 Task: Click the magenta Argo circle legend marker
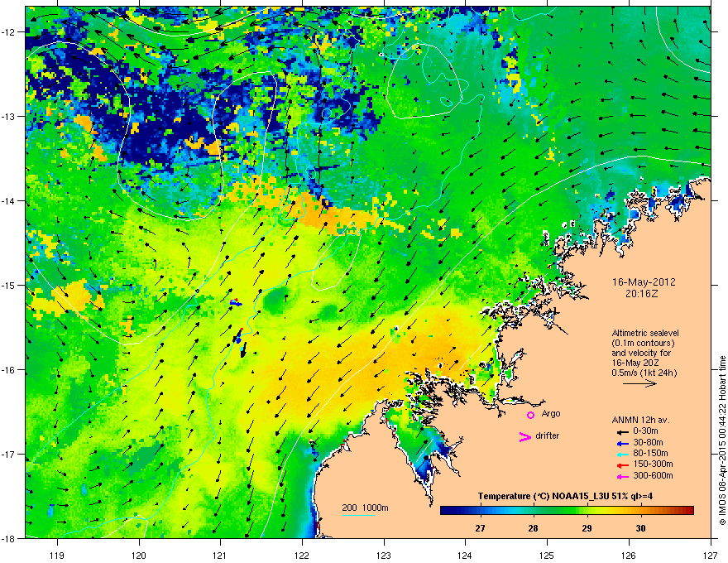pyautogui.click(x=530, y=415)
